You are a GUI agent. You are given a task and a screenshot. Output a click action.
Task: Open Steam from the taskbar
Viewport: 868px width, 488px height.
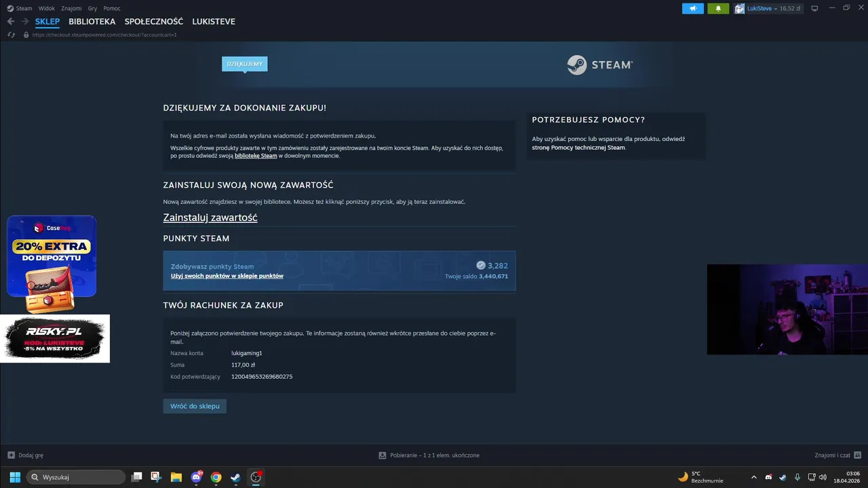point(235,477)
